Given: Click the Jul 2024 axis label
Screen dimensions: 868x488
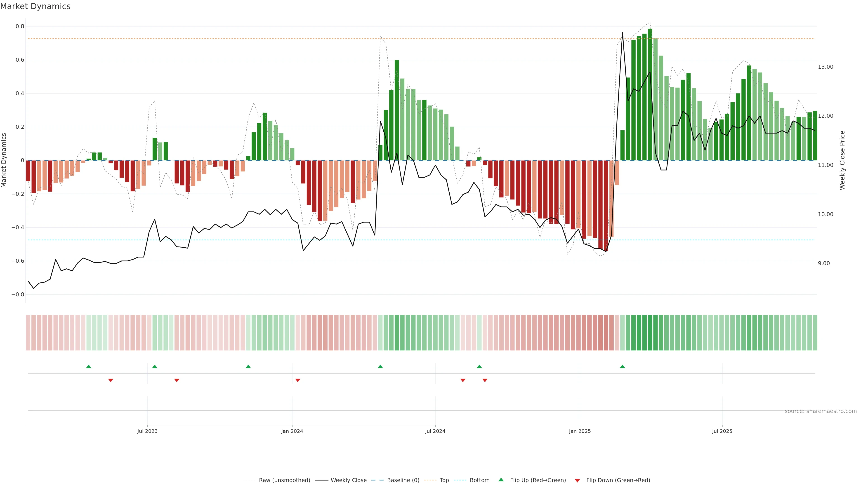Looking at the screenshot, I should 435,431.
